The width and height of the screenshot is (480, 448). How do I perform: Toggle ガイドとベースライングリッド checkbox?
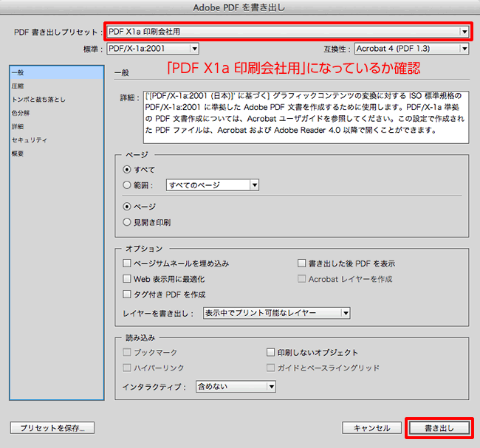(270, 368)
